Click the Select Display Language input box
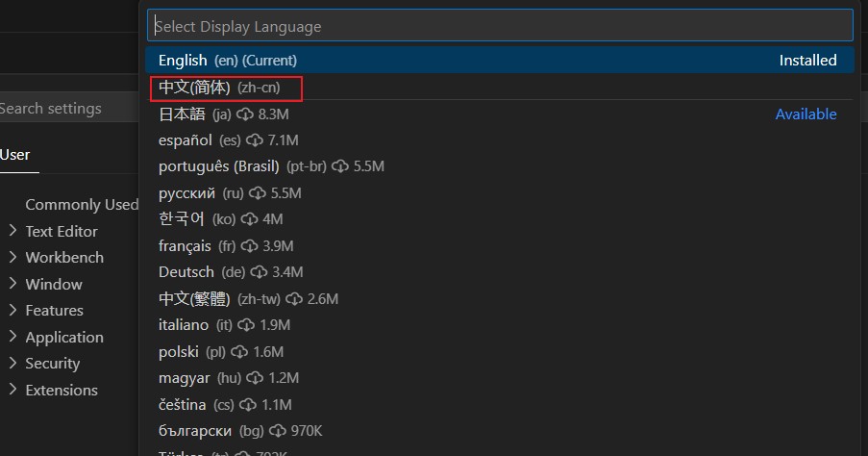The image size is (868, 456). tap(499, 25)
